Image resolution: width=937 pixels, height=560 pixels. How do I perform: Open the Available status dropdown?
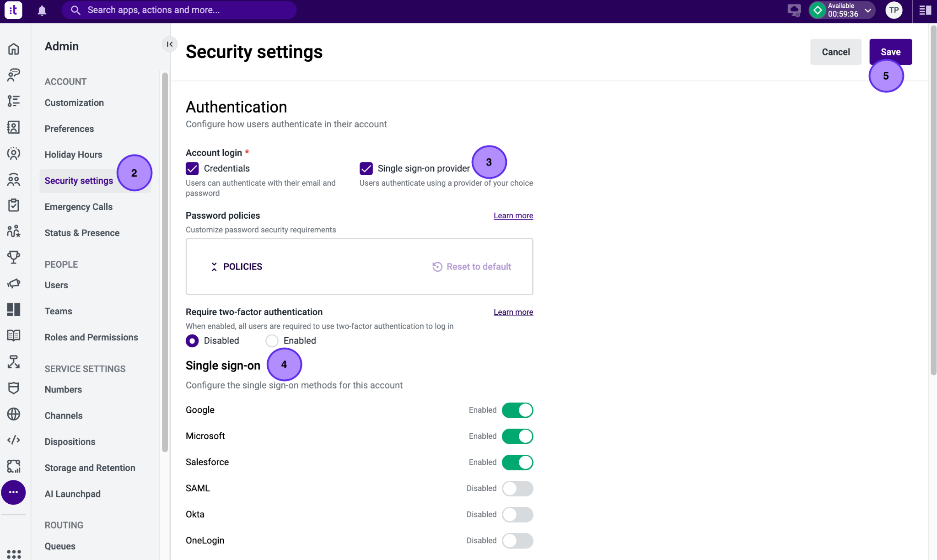tap(842, 10)
